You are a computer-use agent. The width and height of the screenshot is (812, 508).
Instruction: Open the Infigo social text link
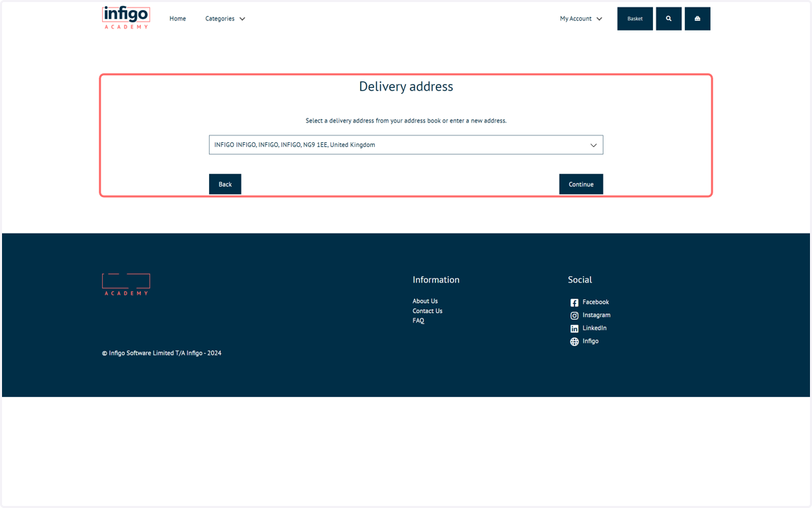tap(590, 341)
